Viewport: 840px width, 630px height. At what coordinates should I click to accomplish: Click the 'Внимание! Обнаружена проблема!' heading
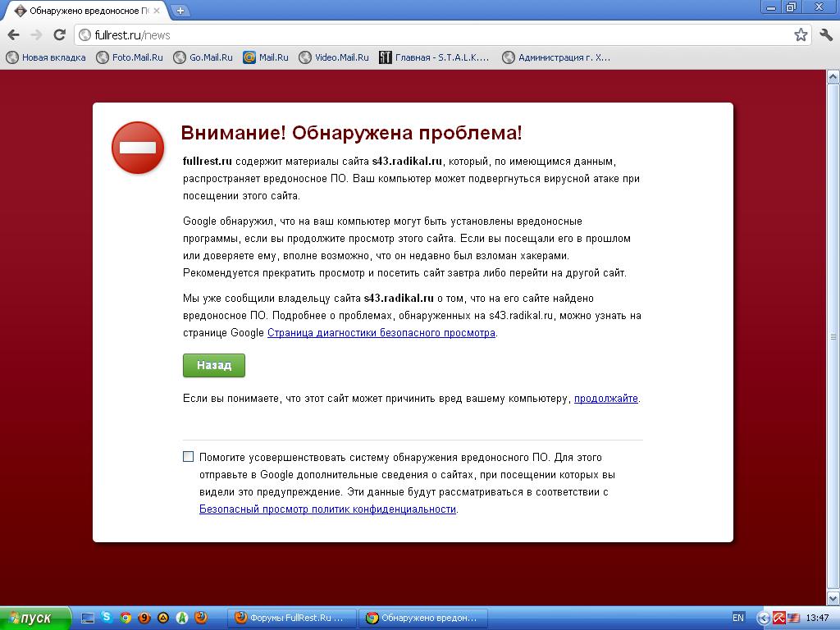tap(351, 132)
